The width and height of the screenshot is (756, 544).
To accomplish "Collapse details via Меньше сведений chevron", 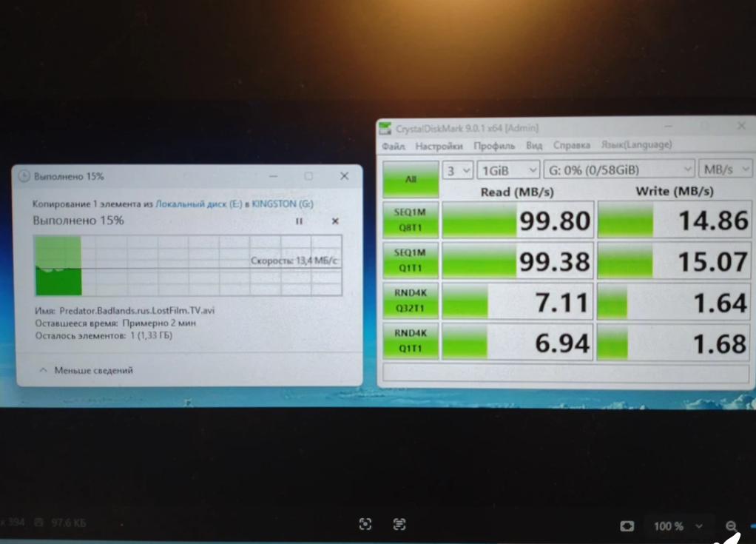I will point(43,370).
